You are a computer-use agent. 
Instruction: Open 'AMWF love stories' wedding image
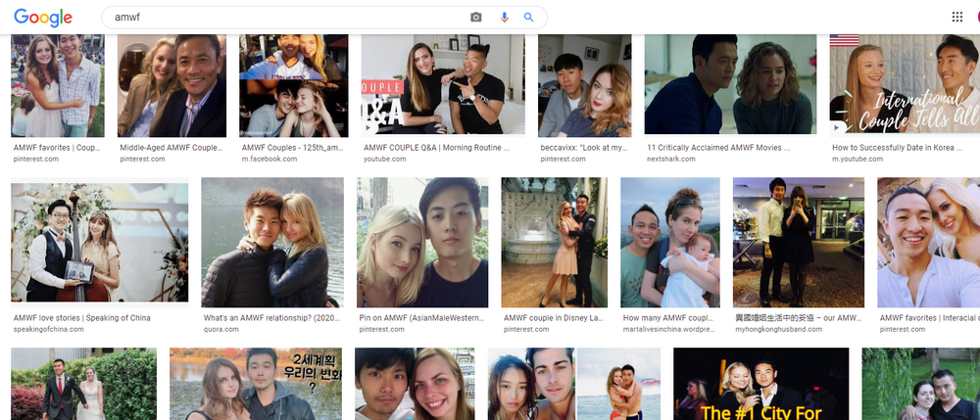[99, 242]
